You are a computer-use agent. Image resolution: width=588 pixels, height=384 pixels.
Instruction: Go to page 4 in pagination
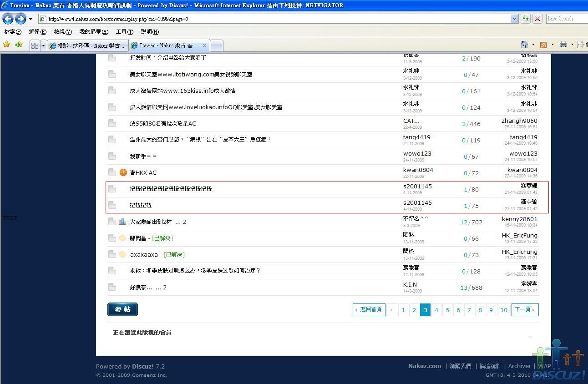(x=436, y=310)
